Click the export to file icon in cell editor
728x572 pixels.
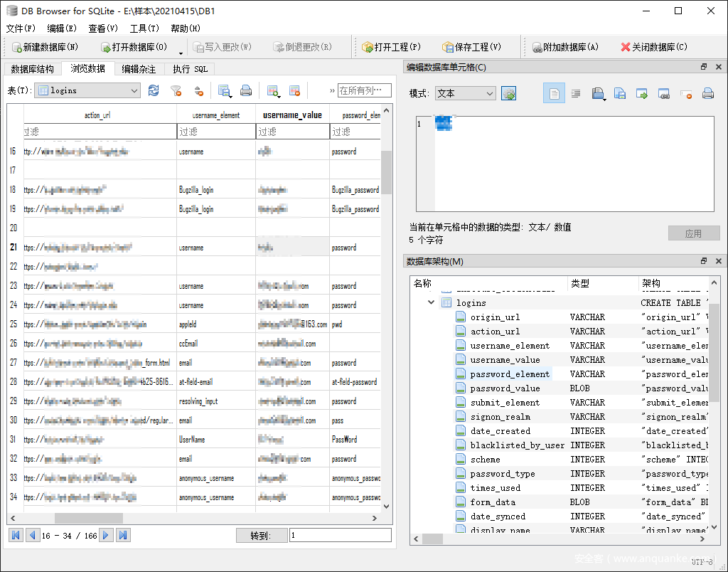(x=620, y=93)
